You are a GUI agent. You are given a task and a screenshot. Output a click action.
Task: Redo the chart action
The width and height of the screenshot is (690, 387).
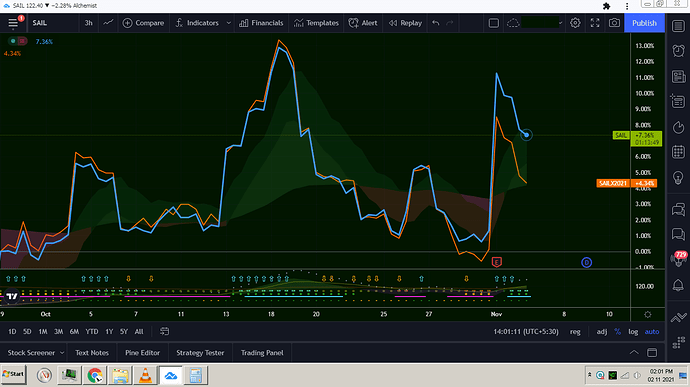click(450, 23)
